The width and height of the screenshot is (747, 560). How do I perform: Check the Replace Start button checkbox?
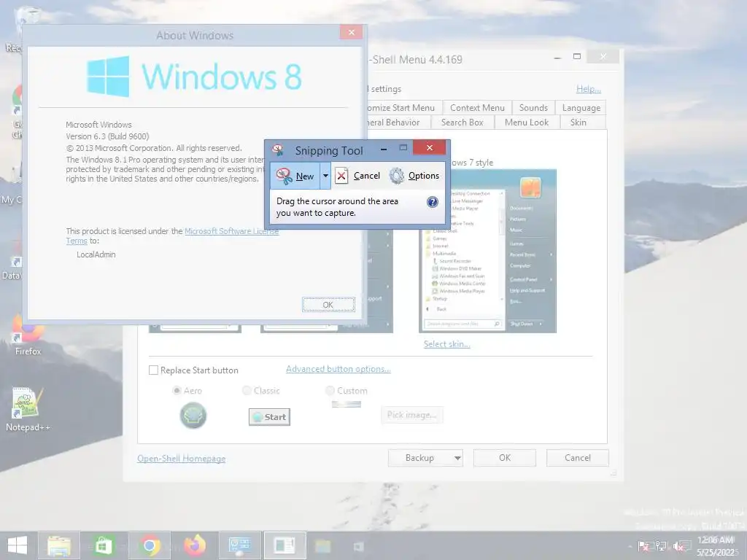point(153,370)
